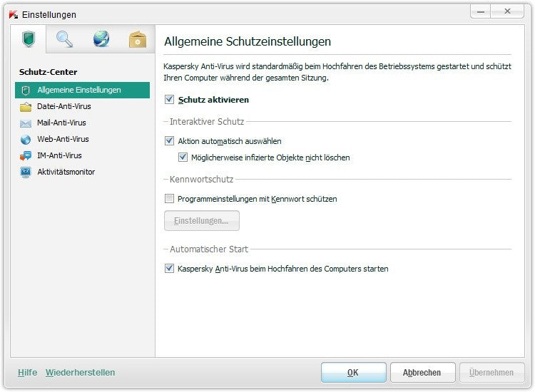Click the Übernehmen button
535x392 pixels.
(x=491, y=373)
